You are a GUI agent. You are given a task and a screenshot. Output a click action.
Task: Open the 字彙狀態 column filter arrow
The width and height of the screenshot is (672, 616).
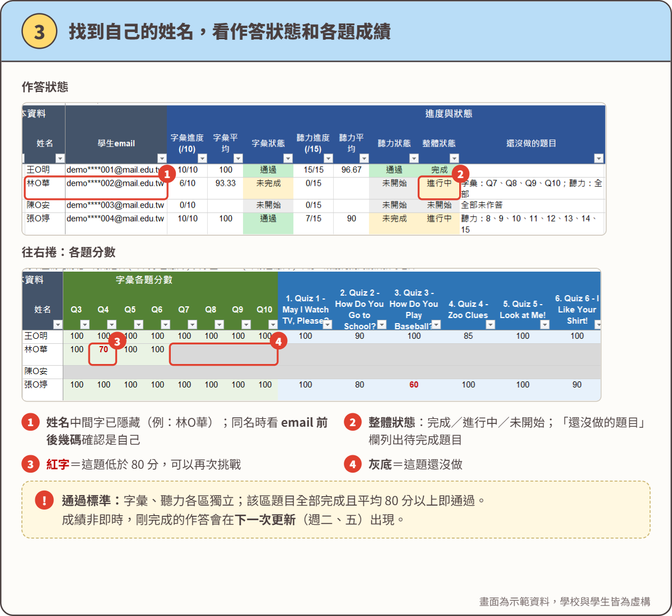pyautogui.click(x=288, y=158)
